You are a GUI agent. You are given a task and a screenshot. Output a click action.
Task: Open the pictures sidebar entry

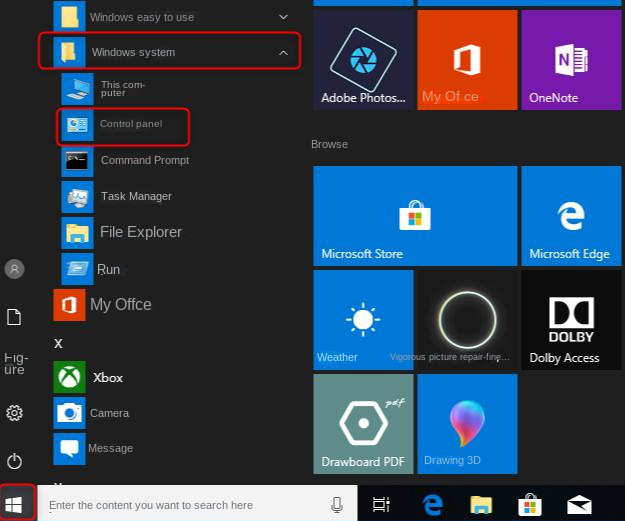tap(16, 364)
